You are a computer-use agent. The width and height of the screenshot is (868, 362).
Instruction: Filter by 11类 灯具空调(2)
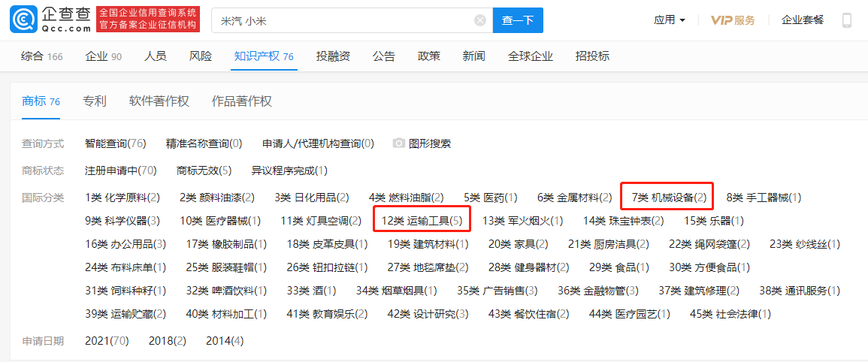[321, 221]
